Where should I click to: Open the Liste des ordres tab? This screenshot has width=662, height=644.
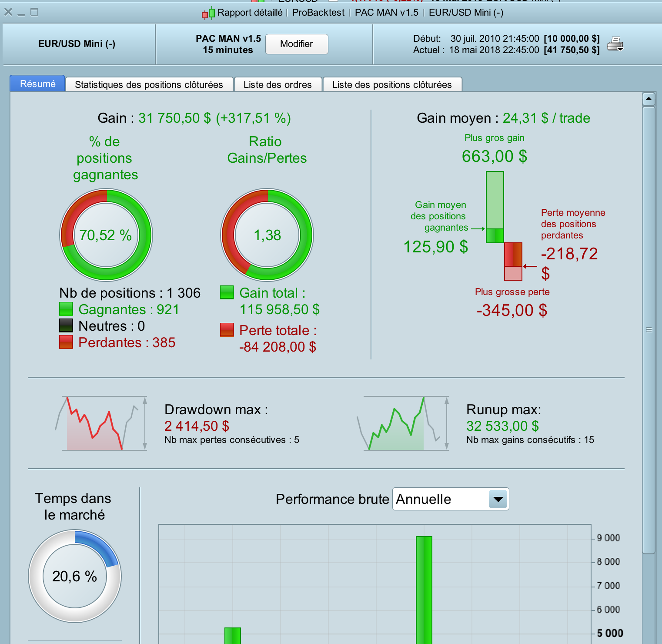278,84
